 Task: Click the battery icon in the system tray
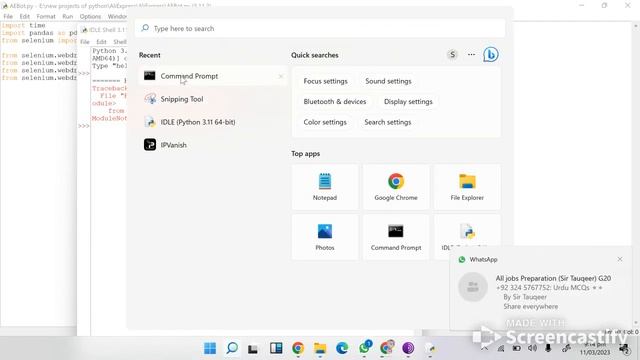click(x=517, y=349)
